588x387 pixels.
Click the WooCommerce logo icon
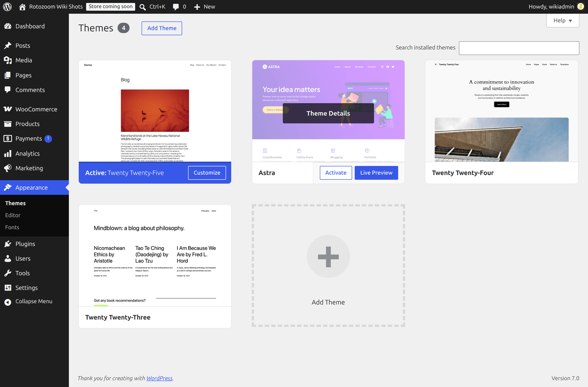pyautogui.click(x=8, y=109)
